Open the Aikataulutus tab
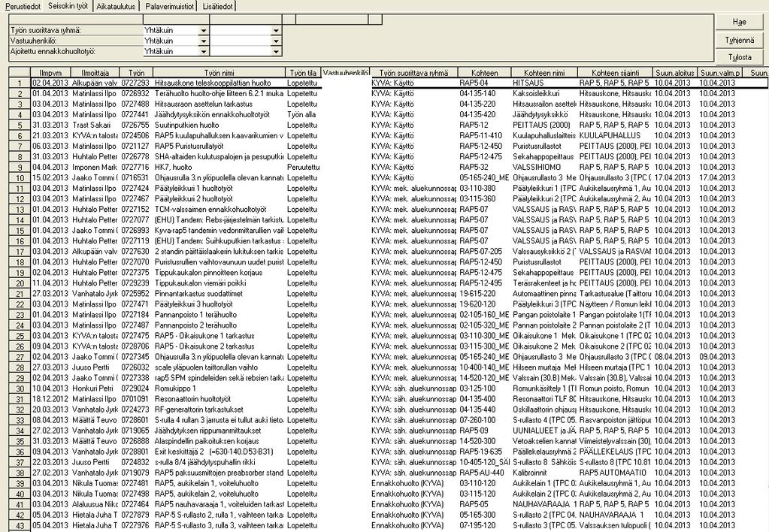 115,6
